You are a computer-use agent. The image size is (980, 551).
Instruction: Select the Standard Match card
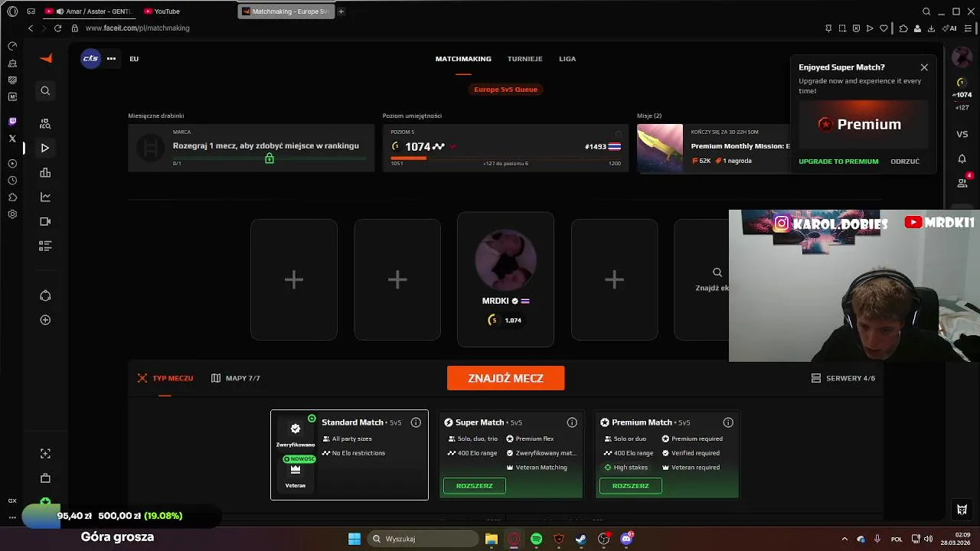tap(349, 455)
